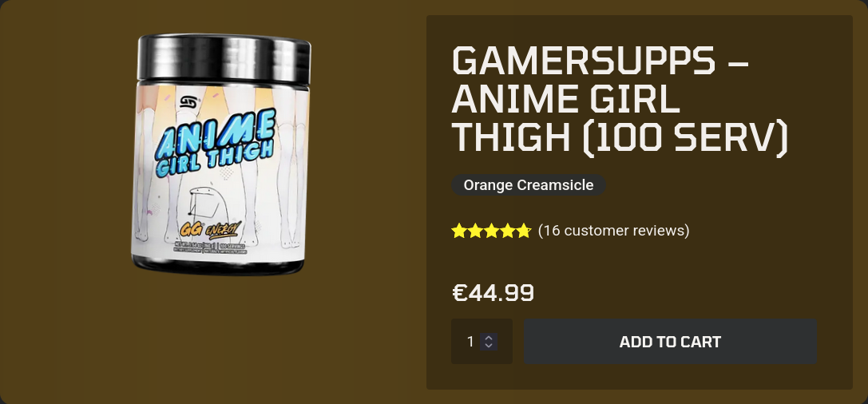Select the Orange Creamsicle flavor tag
Screen dimensions: 868x404
pyautogui.click(x=529, y=185)
